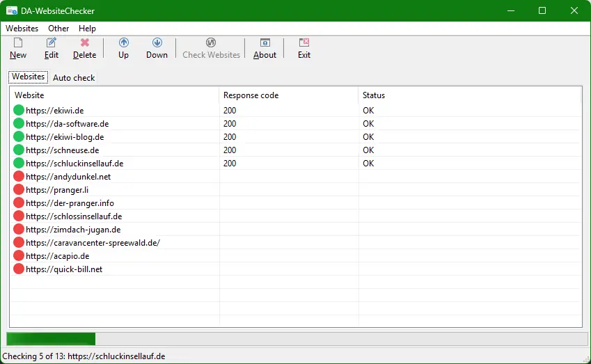Move entry with the Down arrow icon

coord(157,43)
